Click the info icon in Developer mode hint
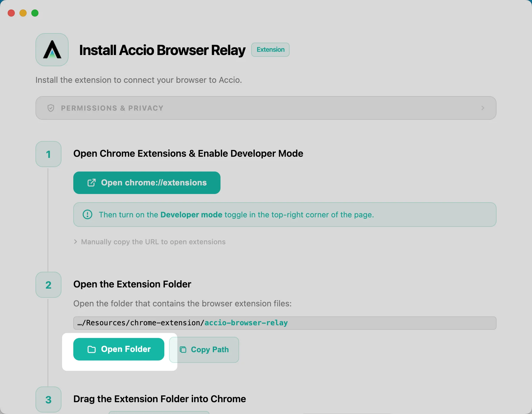532x414 pixels. pyautogui.click(x=87, y=214)
